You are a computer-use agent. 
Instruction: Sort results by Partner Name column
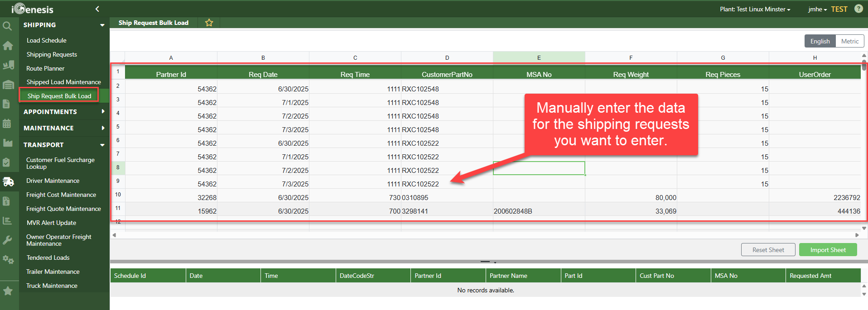(x=523, y=276)
